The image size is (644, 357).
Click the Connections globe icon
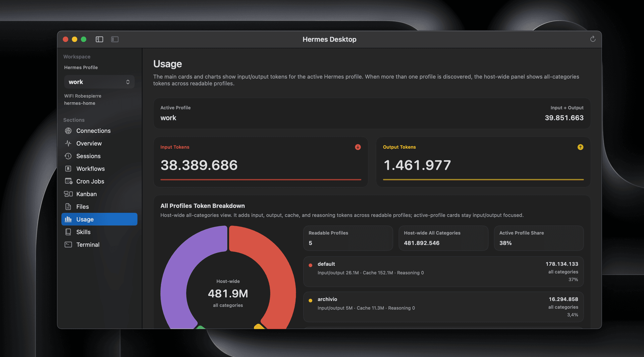point(68,131)
